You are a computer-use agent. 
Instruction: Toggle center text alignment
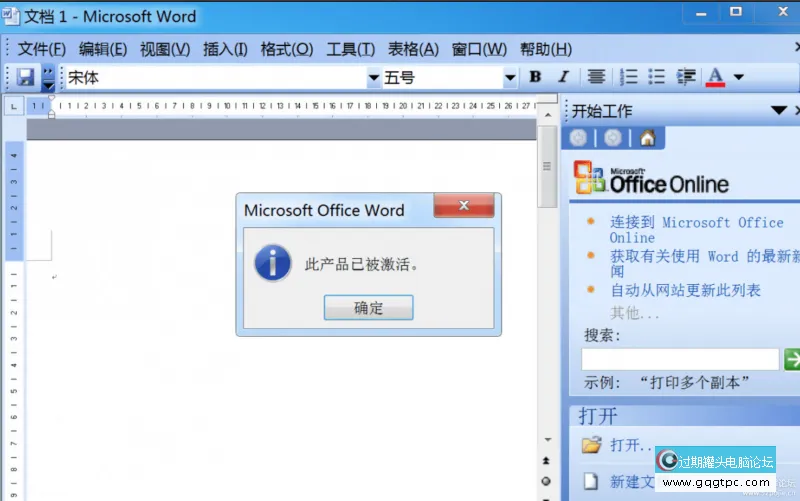coord(596,77)
